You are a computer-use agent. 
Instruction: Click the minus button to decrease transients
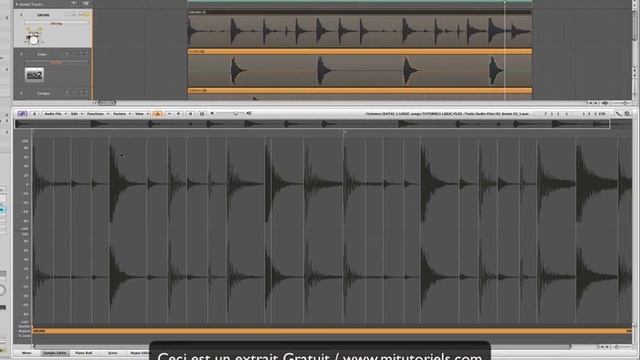169,114
